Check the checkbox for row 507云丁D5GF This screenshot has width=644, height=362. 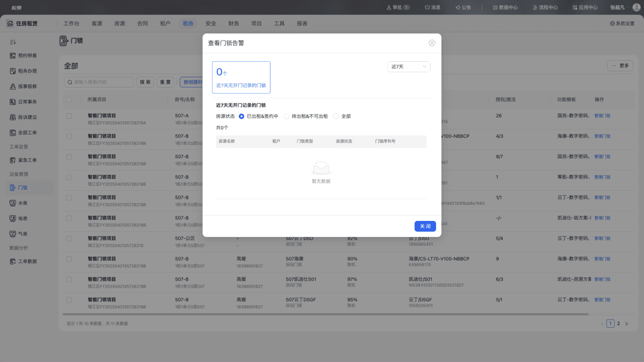pyautogui.click(x=69, y=299)
